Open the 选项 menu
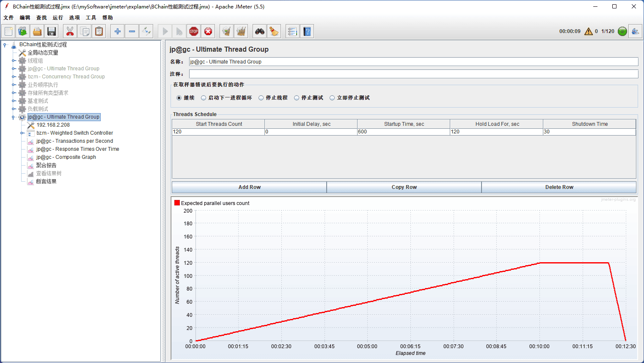The image size is (644, 363). 74,18
